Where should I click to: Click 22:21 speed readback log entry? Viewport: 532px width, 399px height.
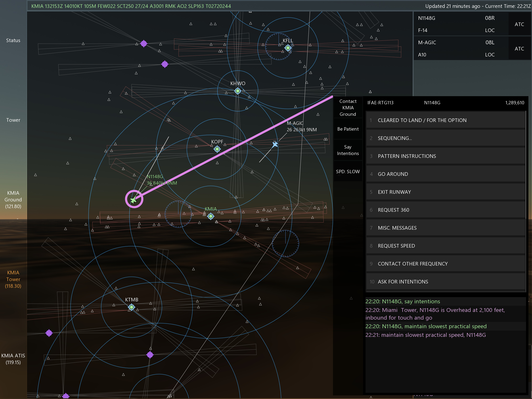point(426,335)
